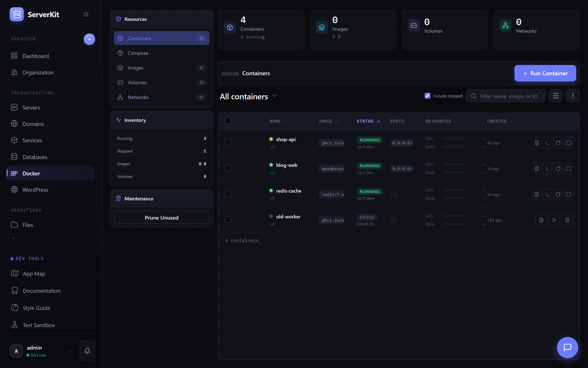Open the filter settings sliders icon

556,96
